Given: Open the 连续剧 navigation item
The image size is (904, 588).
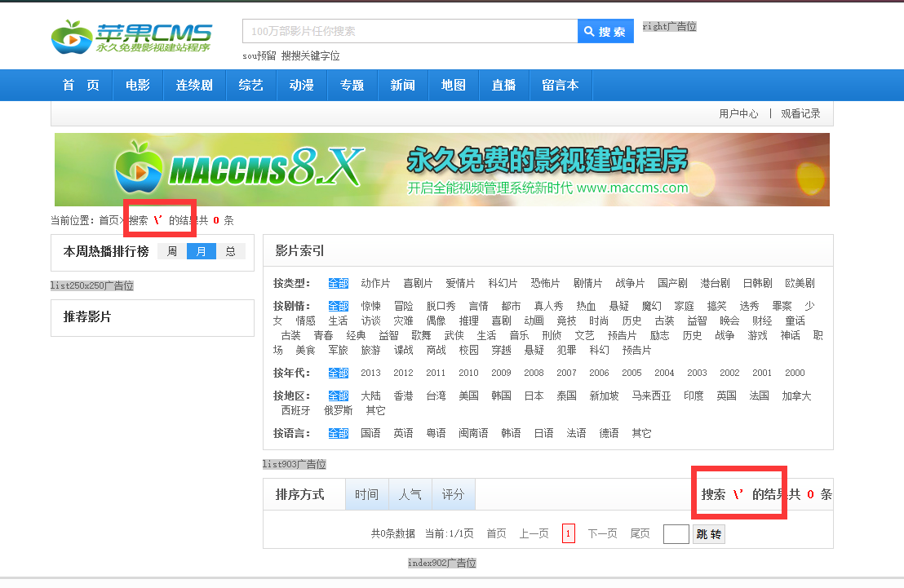Looking at the screenshot, I should click(x=194, y=86).
